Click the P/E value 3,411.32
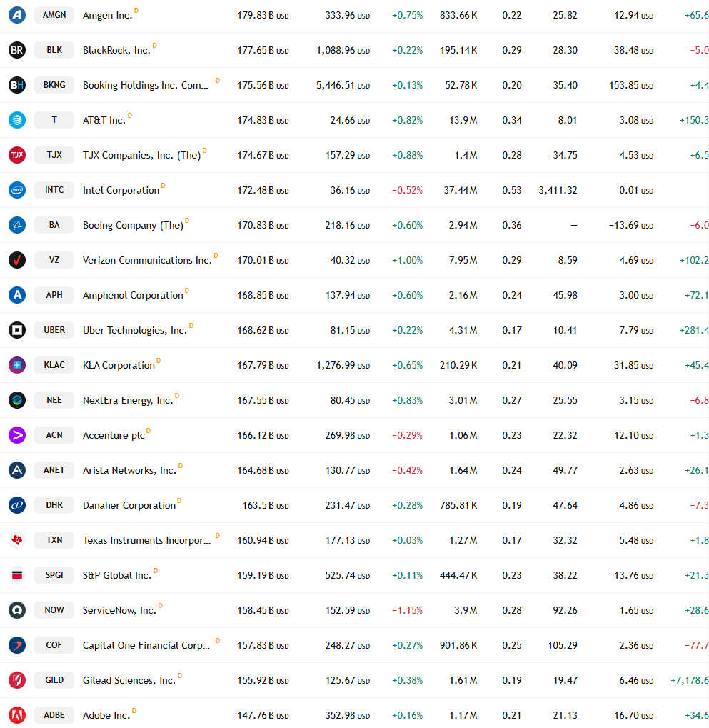The image size is (709, 728). 558,190
